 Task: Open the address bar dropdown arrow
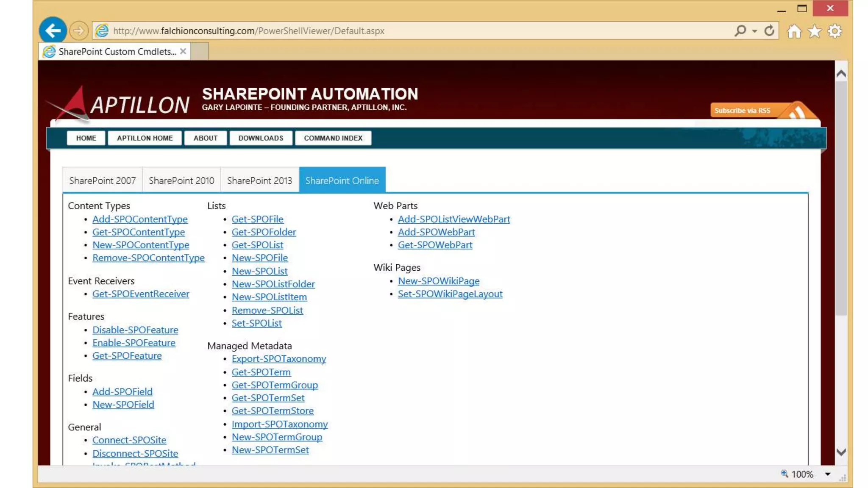754,31
